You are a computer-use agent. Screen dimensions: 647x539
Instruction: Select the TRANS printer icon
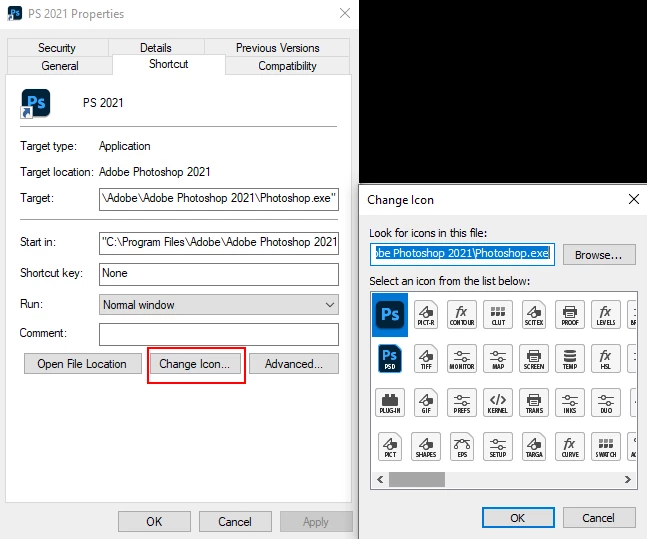534,402
